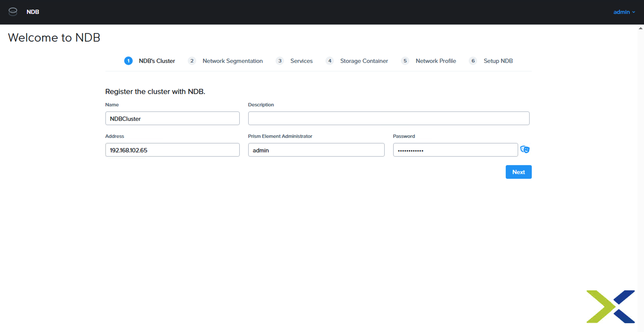The image size is (644, 332).
Task: Open the admin user dropdown
Action: pos(624,12)
